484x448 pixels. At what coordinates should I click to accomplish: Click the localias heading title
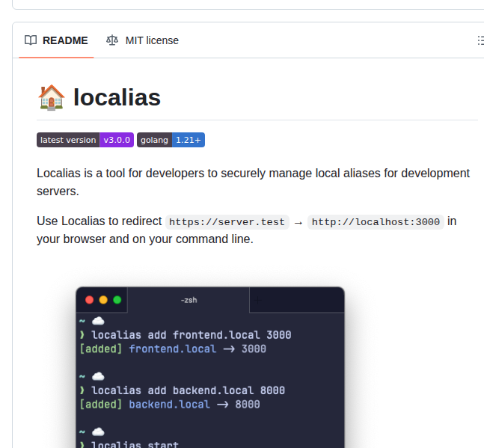point(117,97)
